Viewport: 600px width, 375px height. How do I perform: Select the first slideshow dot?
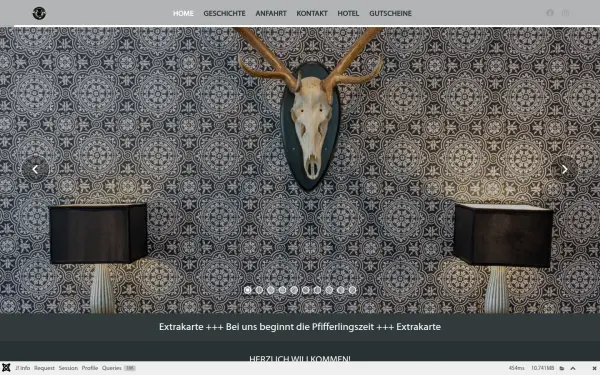click(248, 290)
